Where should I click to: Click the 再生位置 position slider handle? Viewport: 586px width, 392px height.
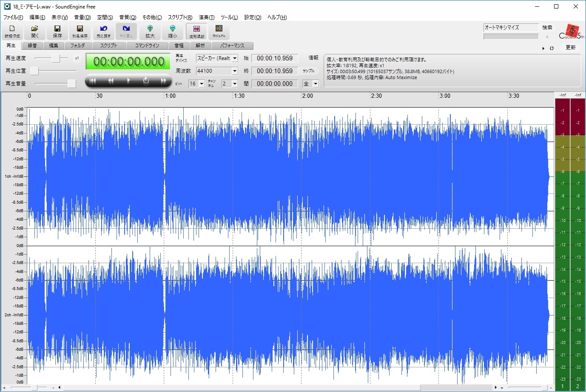34,71
